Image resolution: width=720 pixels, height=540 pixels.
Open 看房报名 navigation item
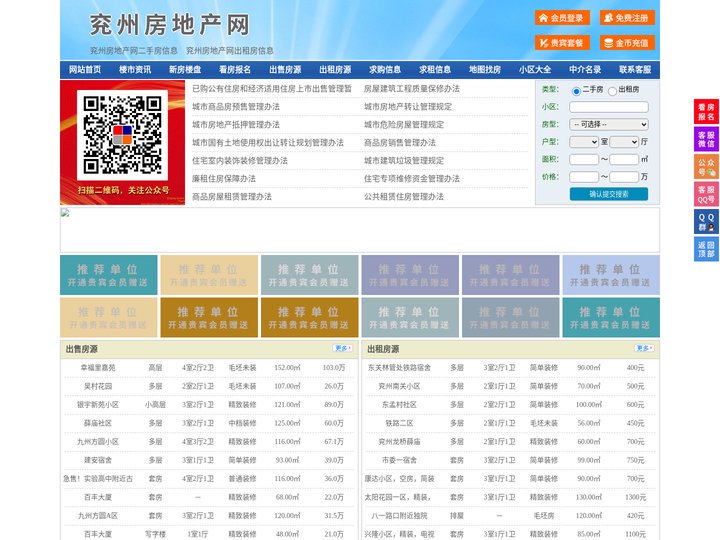pos(235,70)
